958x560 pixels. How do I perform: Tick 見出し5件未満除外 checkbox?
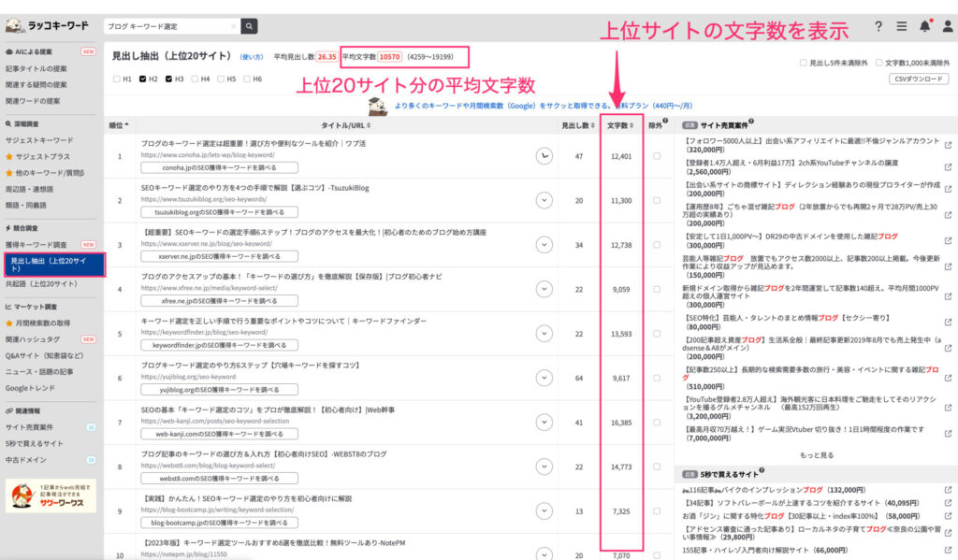coord(804,63)
